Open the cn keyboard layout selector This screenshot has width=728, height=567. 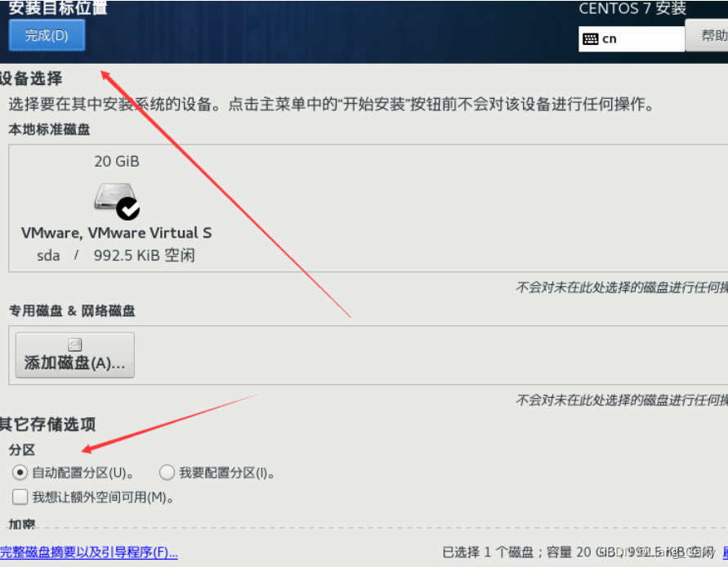632,39
